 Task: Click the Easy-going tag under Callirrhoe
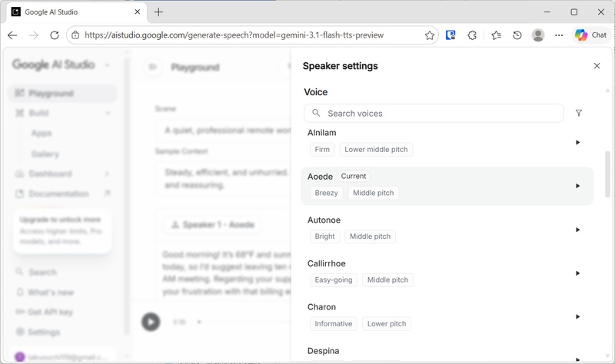click(x=334, y=280)
